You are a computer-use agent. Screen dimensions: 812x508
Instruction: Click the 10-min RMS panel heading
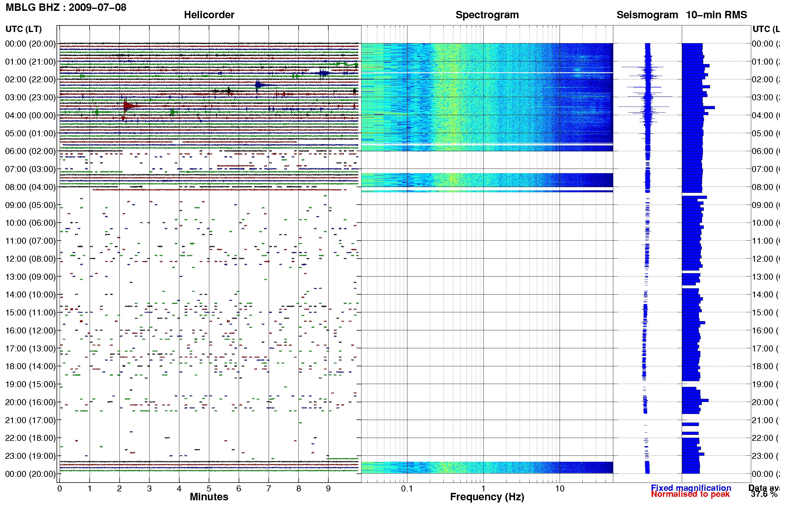tap(716, 15)
